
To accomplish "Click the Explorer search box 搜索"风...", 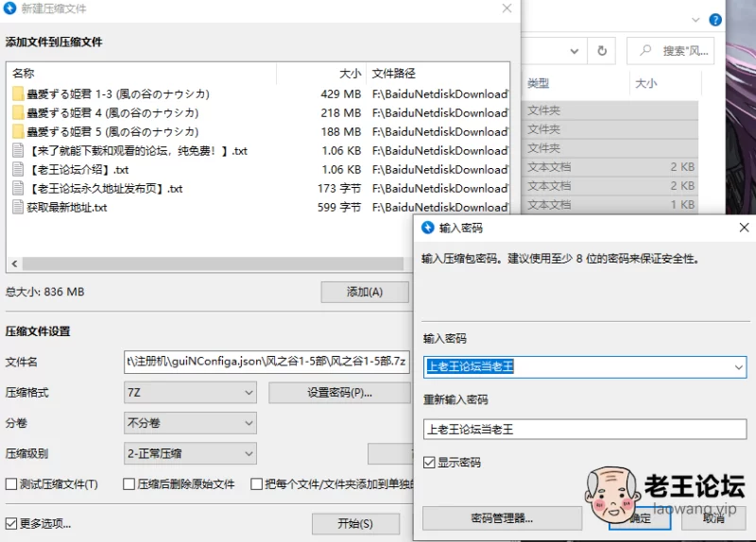I will 670,51.
